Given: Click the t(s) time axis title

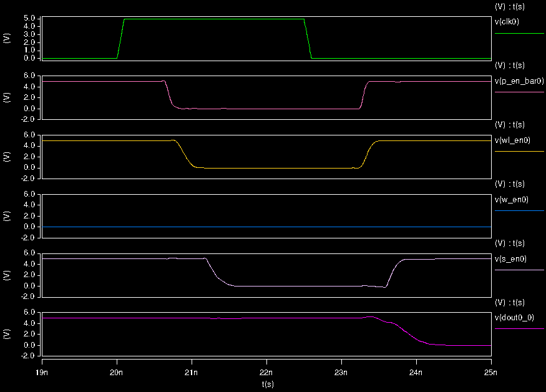Looking at the screenshot, I should click(266, 384).
